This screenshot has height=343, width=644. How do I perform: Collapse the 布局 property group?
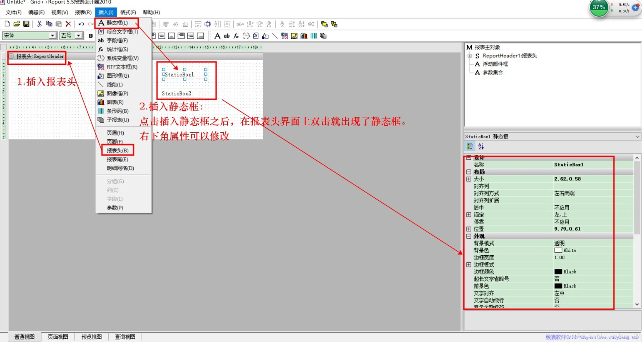click(469, 172)
